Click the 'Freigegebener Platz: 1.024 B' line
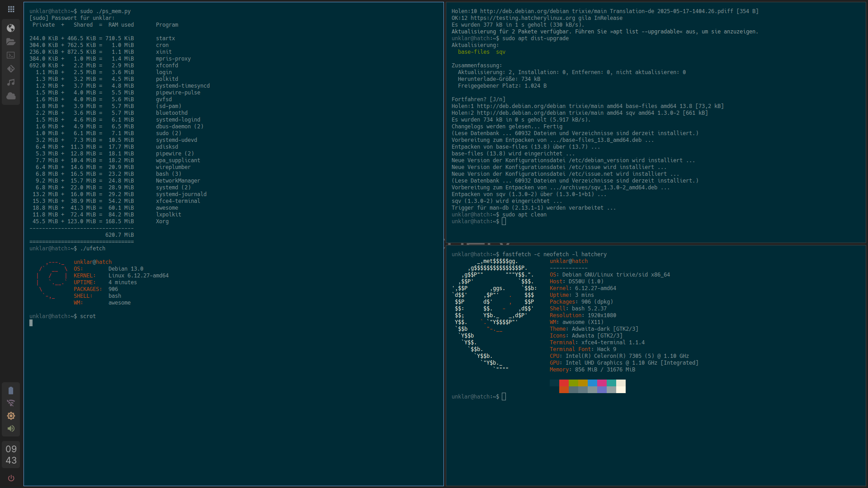 point(502,86)
